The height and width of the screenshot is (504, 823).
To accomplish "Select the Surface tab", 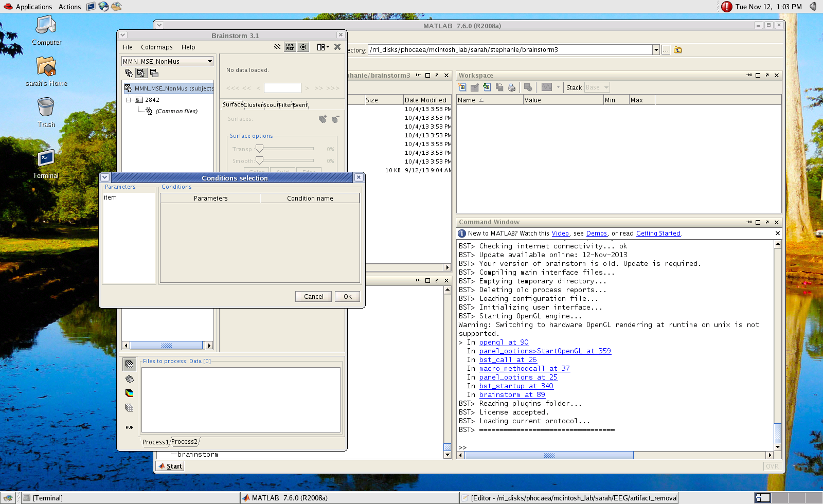I will 232,104.
